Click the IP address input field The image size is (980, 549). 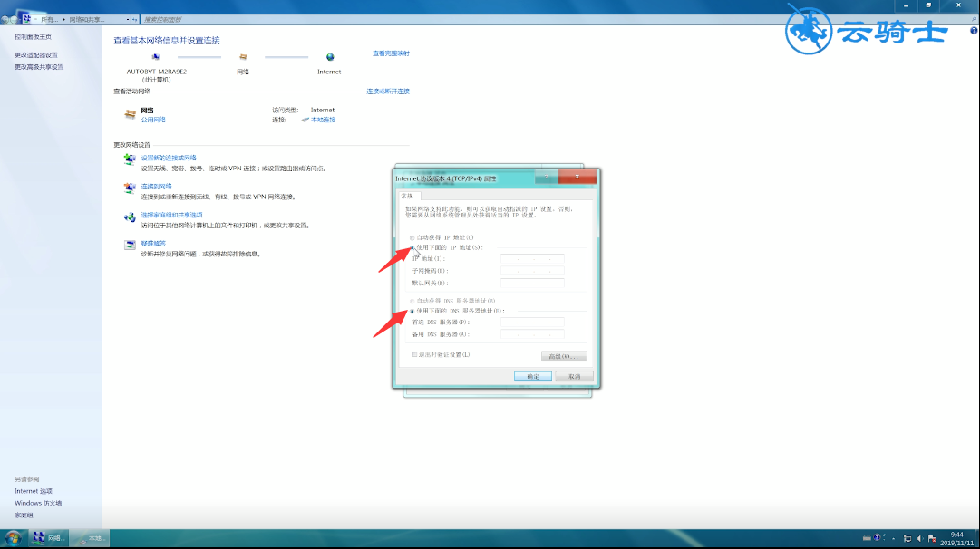pos(532,258)
